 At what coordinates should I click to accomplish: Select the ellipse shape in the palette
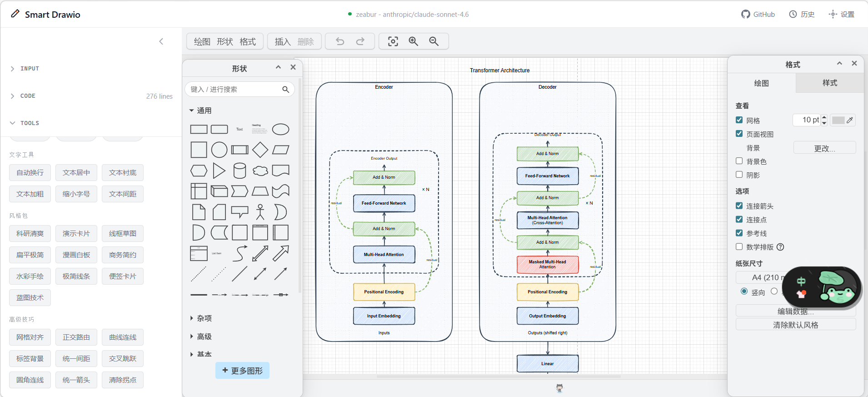tap(281, 130)
